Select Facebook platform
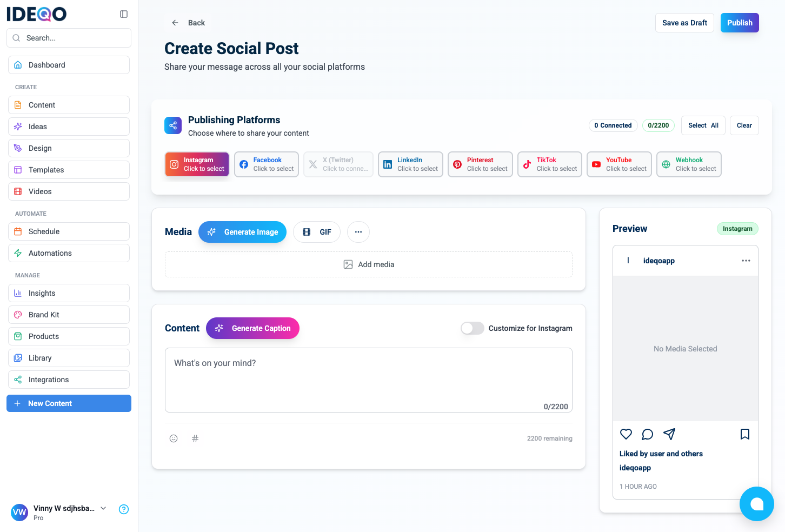This screenshot has height=532, width=785. [x=267, y=164]
